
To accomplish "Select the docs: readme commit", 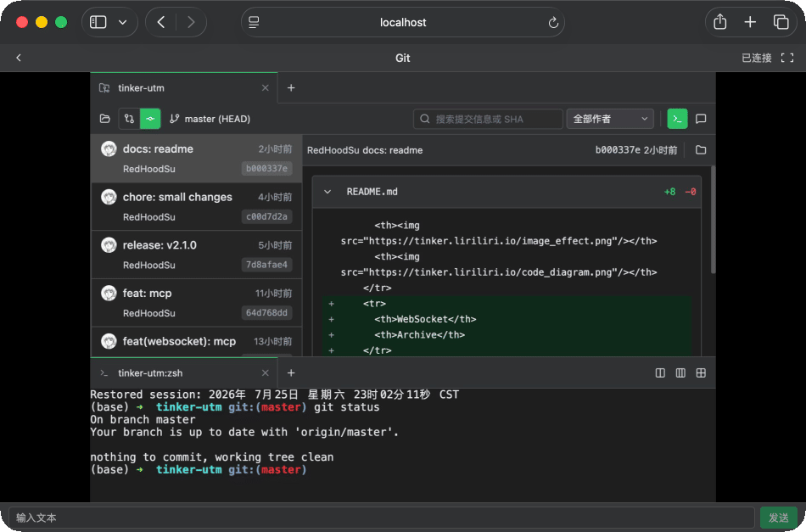I will click(x=196, y=159).
